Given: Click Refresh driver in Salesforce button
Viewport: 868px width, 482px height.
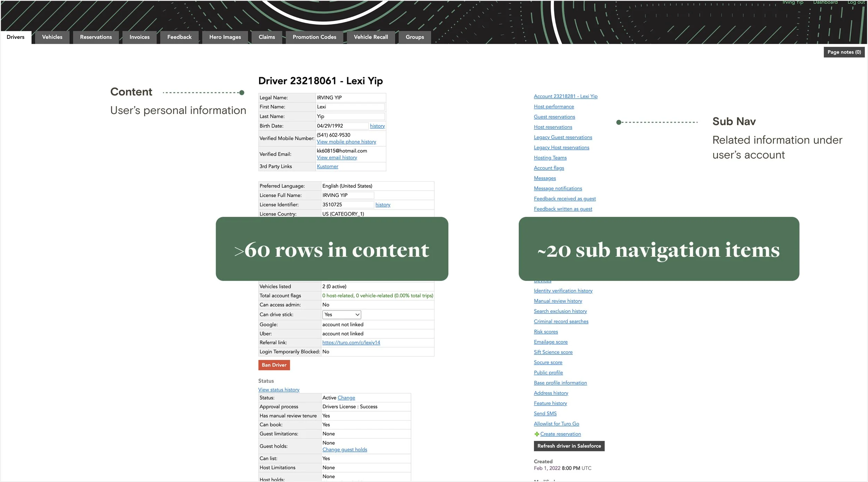Looking at the screenshot, I should tap(569, 446).
